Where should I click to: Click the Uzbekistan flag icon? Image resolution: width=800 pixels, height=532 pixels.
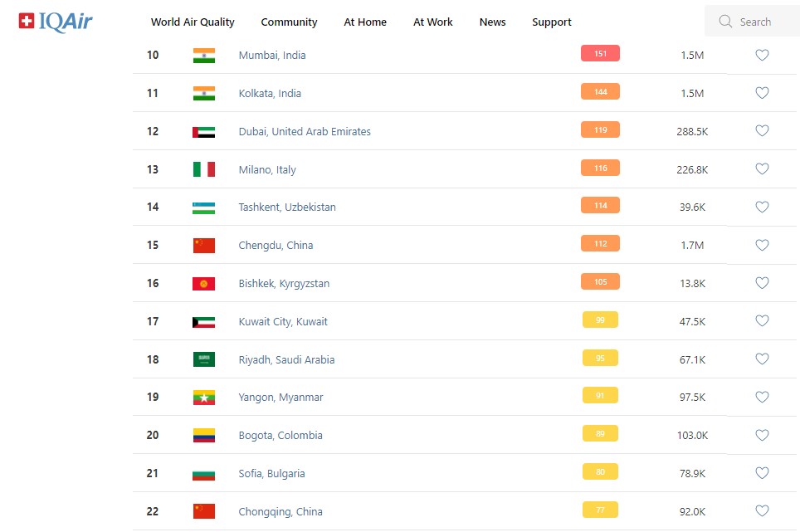(203, 207)
